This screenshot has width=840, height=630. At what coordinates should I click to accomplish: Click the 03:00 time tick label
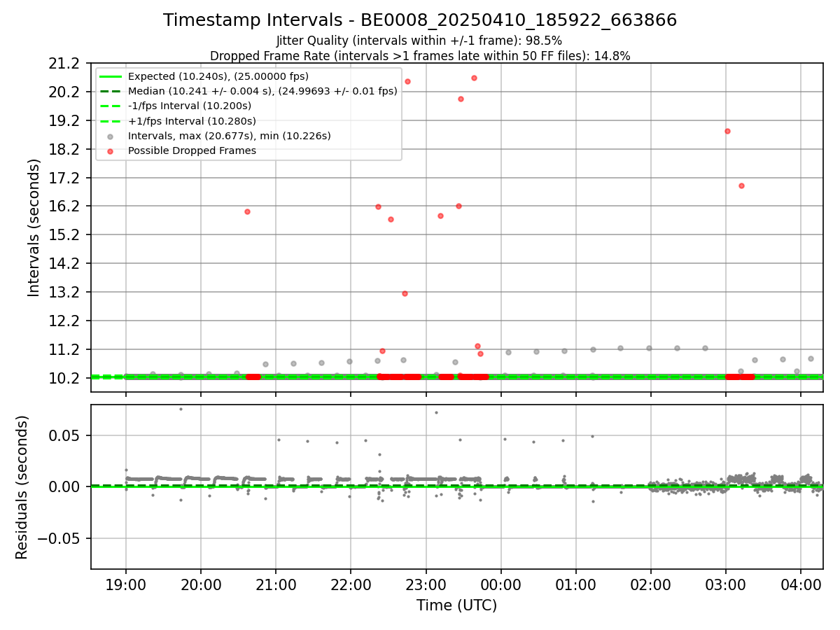[x=726, y=584]
